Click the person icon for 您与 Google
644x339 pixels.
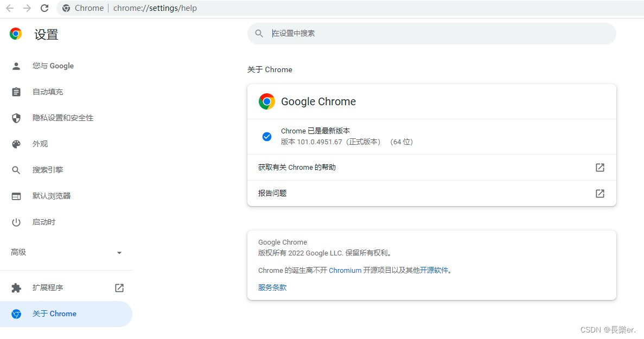[x=16, y=66]
